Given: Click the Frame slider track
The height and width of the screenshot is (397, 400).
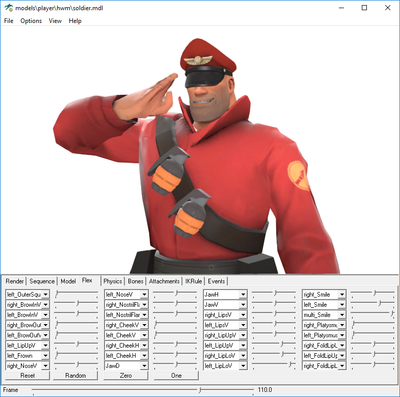Looking at the screenshot, I should point(143,390).
